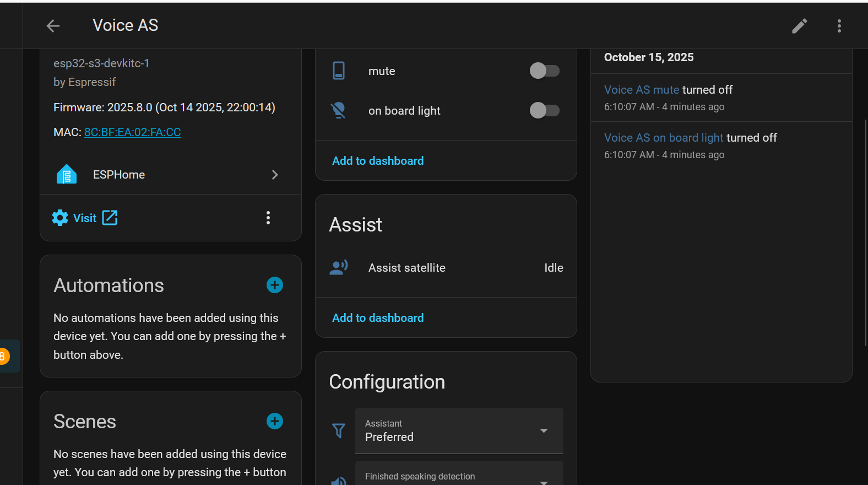Click the Assist satellite icon
868x485 pixels.
tap(339, 268)
